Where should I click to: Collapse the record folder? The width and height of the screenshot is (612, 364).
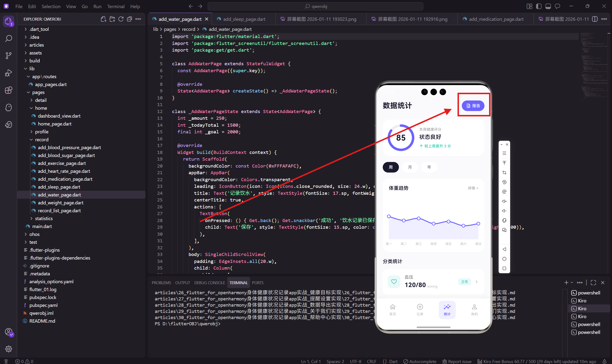pyautogui.click(x=42, y=140)
